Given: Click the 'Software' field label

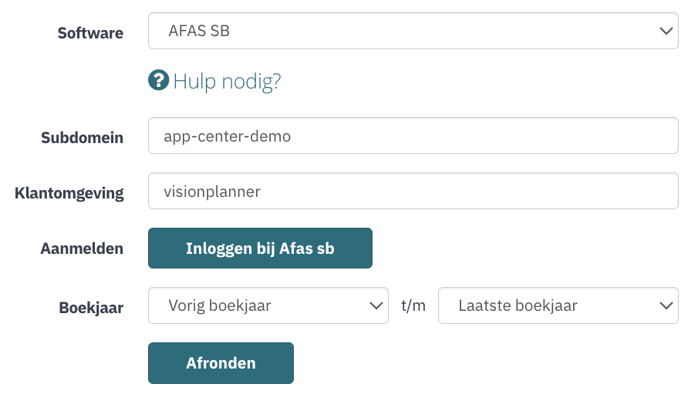Looking at the screenshot, I should [x=90, y=33].
